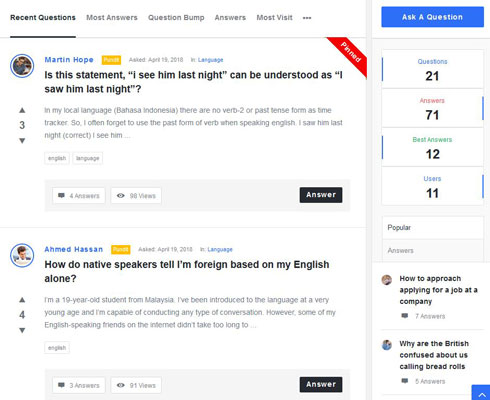Switch to Question Bump tab
This screenshot has width=490, height=400.
point(176,18)
